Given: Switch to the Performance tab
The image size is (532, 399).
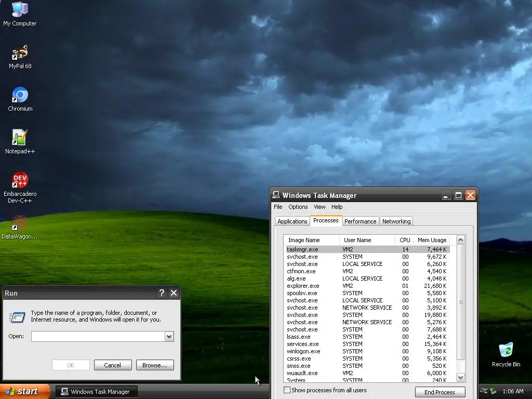Looking at the screenshot, I should pyautogui.click(x=361, y=221).
